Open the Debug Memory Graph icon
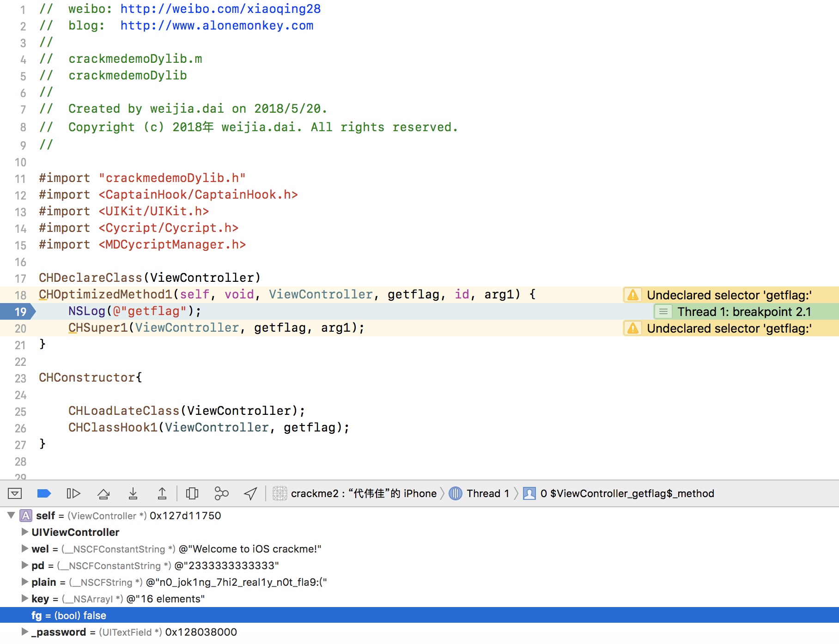 pos(221,493)
